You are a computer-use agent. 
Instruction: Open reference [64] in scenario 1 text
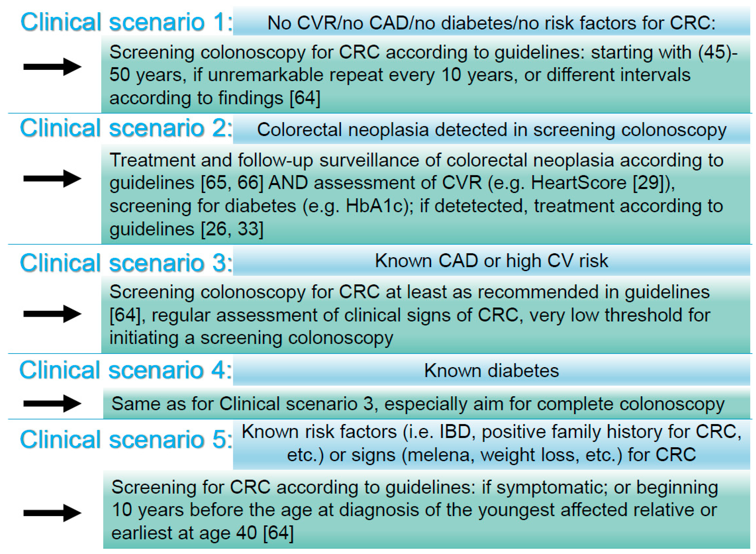tap(305, 98)
